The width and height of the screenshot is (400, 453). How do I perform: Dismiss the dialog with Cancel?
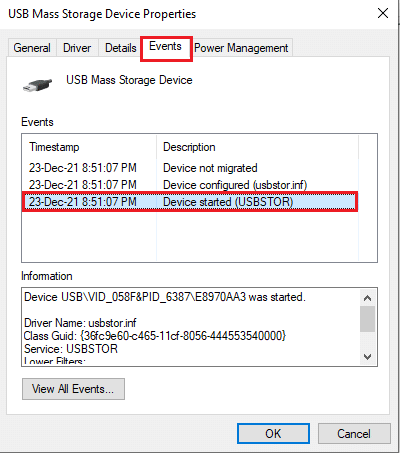point(354,434)
